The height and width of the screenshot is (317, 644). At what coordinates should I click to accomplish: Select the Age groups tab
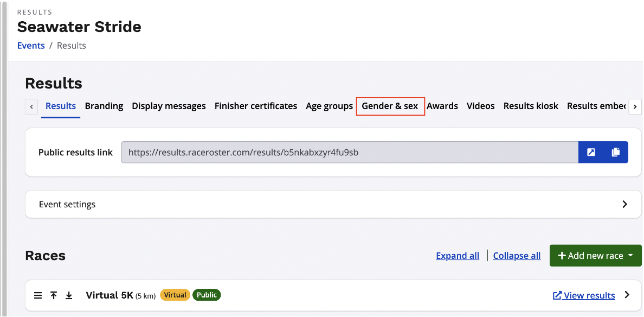point(329,106)
